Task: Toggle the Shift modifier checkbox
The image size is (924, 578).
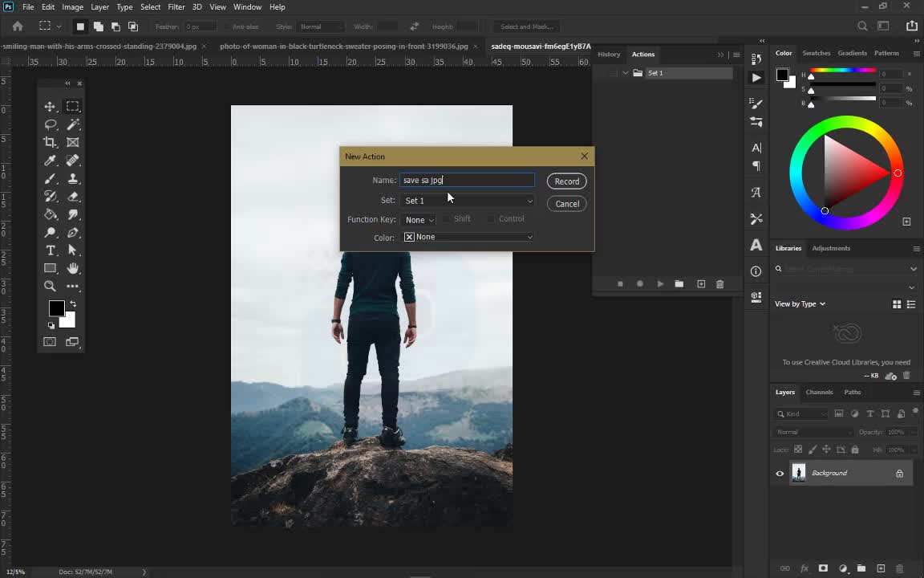Action: coord(447,219)
